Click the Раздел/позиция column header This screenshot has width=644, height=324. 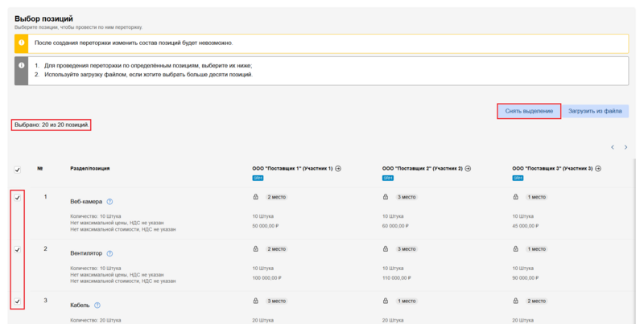(x=90, y=169)
